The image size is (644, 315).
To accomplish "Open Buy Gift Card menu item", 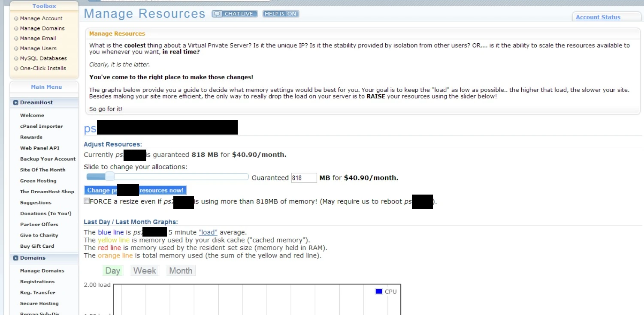I will 37,246.
